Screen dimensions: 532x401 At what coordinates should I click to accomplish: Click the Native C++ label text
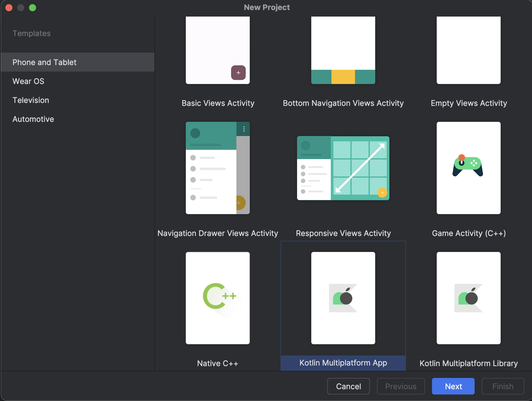217,363
